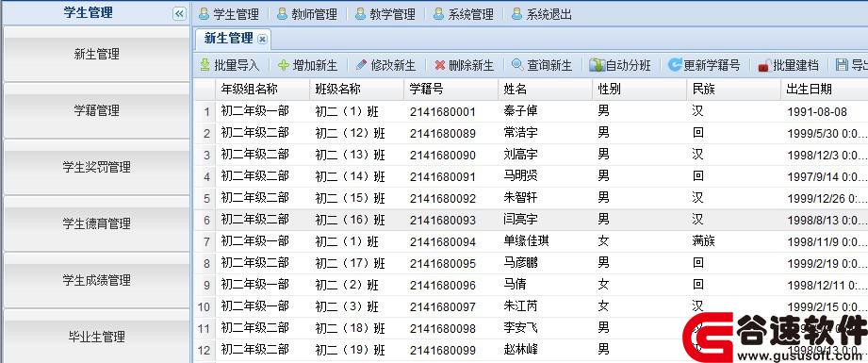Select student name 马彦鹏

520,263
